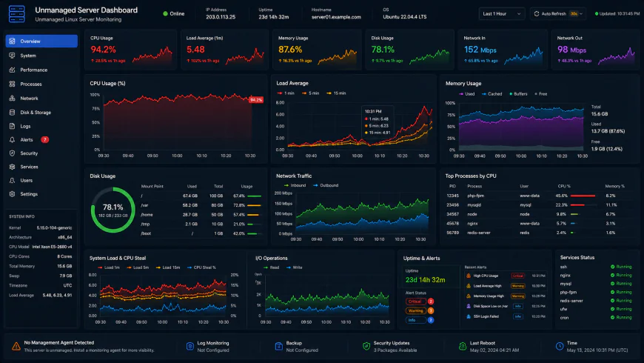Click the Processes sidebar icon
Viewport: 644px width, 363px height.
point(13,84)
